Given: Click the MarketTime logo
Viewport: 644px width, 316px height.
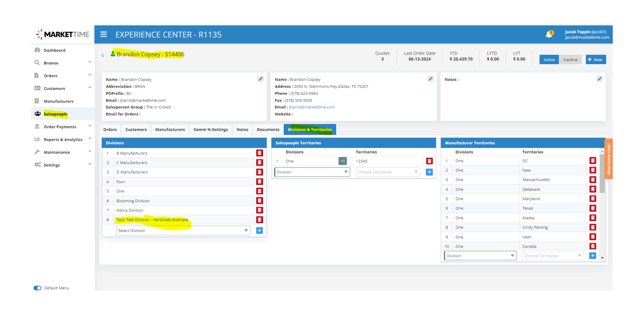Looking at the screenshot, I should [63, 34].
